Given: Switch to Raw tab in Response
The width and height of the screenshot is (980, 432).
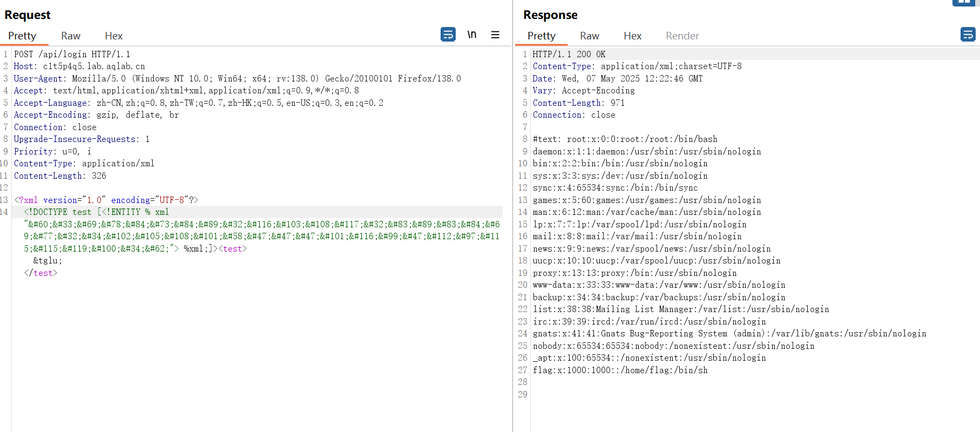Looking at the screenshot, I should tap(590, 36).
